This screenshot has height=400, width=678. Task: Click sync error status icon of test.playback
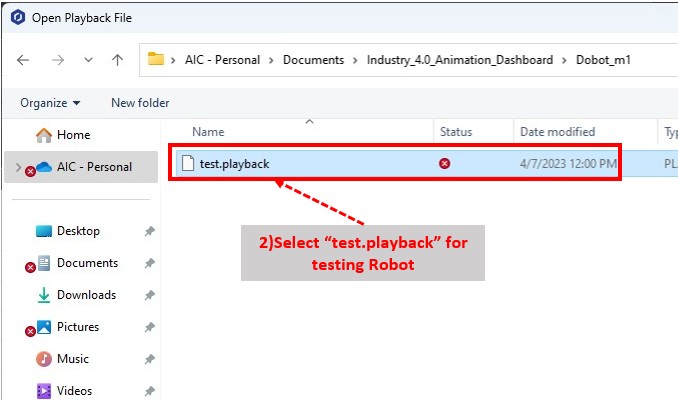point(445,163)
